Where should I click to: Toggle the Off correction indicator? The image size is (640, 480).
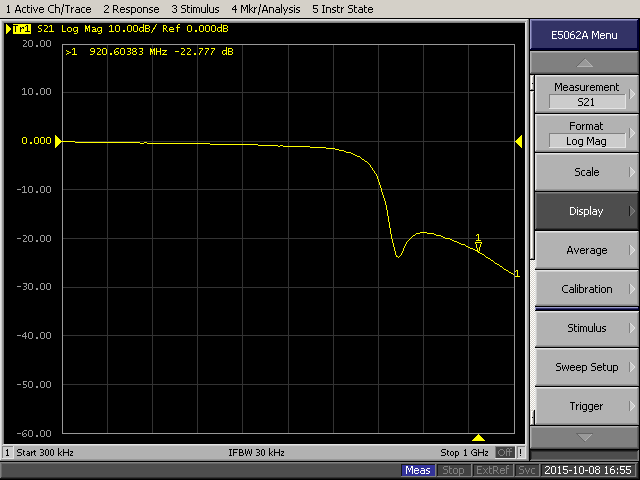click(505, 453)
